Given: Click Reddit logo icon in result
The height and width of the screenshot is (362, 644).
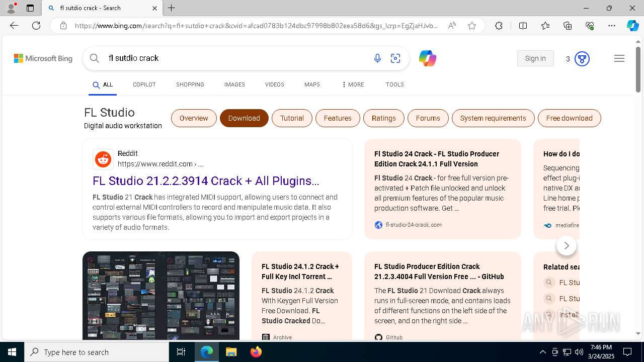Looking at the screenshot, I should (x=103, y=159).
